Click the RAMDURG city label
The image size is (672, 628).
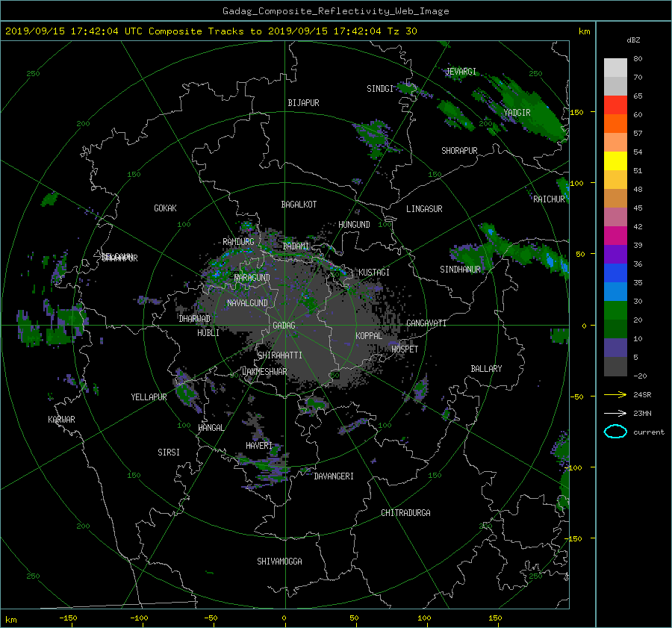click(x=238, y=242)
